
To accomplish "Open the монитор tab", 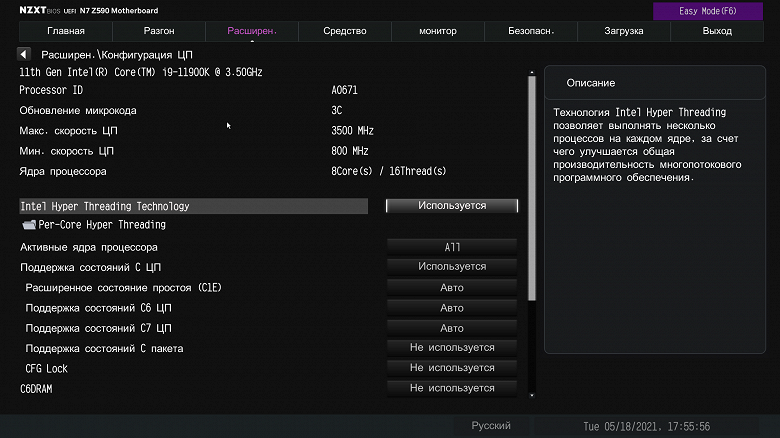I will coord(438,31).
